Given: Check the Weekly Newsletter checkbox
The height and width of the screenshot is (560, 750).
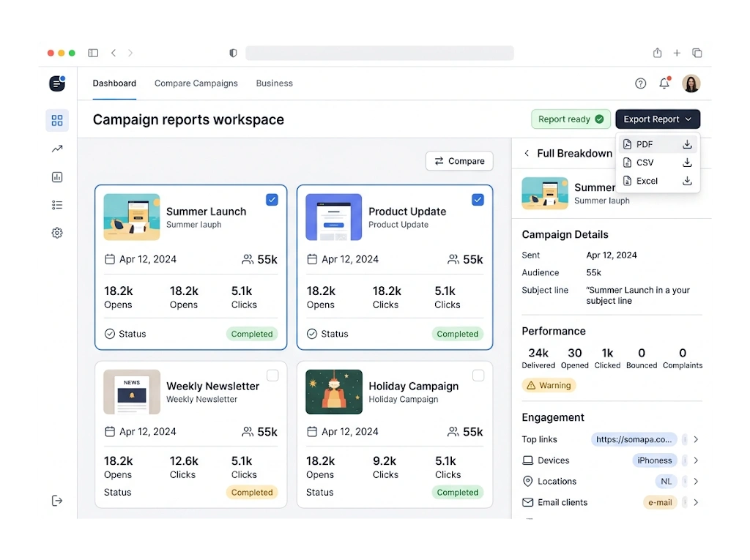Looking at the screenshot, I should tap(272, 376).
